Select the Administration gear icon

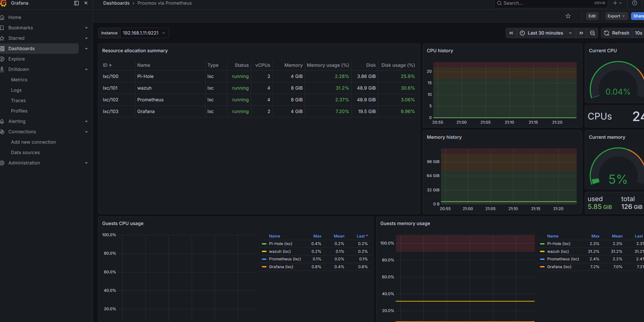coord(3,163)
